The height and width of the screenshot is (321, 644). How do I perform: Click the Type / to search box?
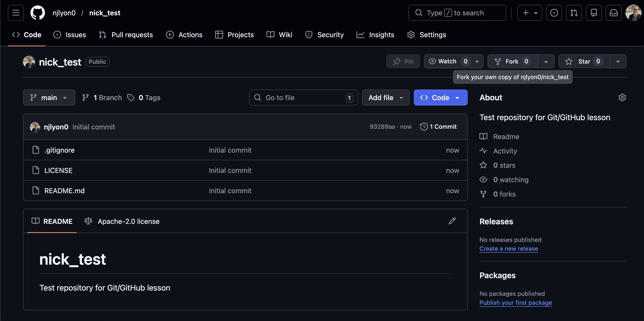[x=457, y=13]
